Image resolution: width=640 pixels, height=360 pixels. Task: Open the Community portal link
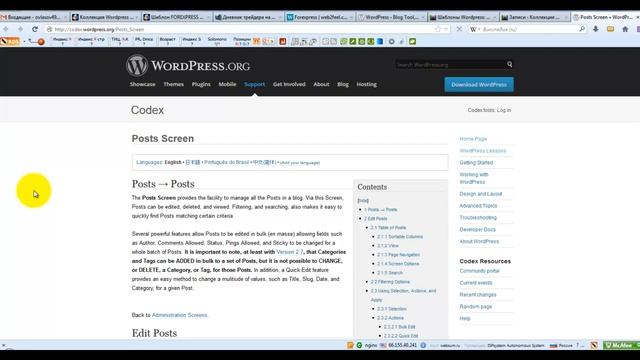(480, 271)
